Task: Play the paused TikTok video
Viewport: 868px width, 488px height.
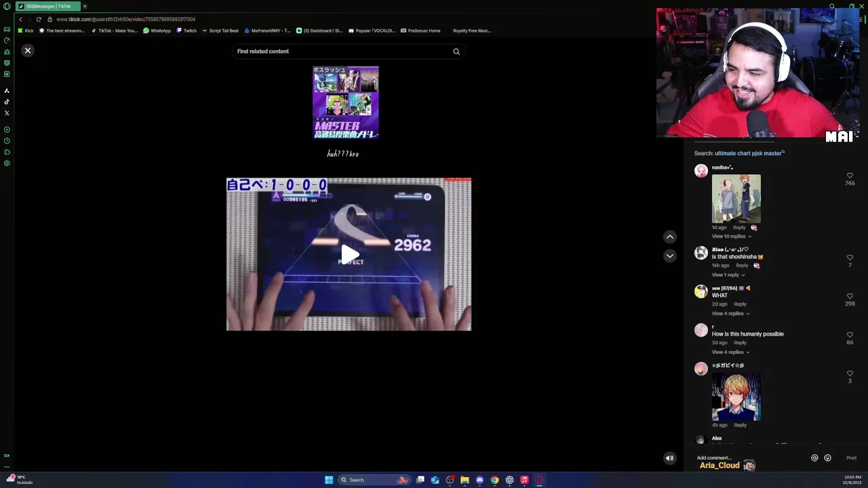Action: pyautogui.click(x=350, y=254)
